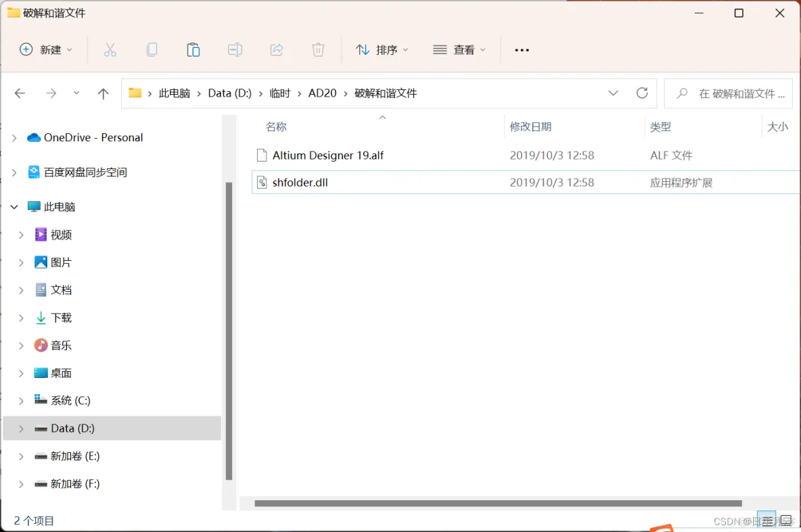Switch to details view in status bar
The image size is (801, 532).
coord(766,521)
